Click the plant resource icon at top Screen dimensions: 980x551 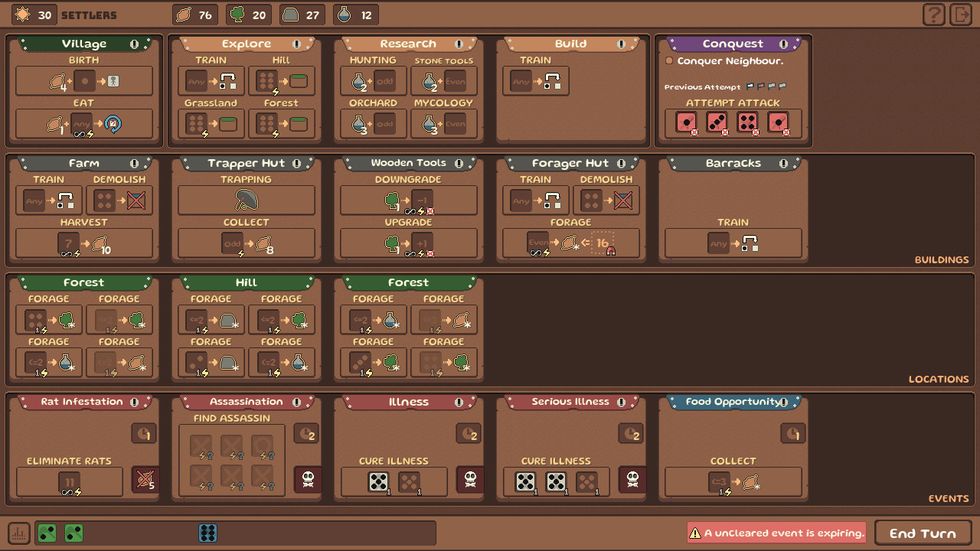click(237, 14)
